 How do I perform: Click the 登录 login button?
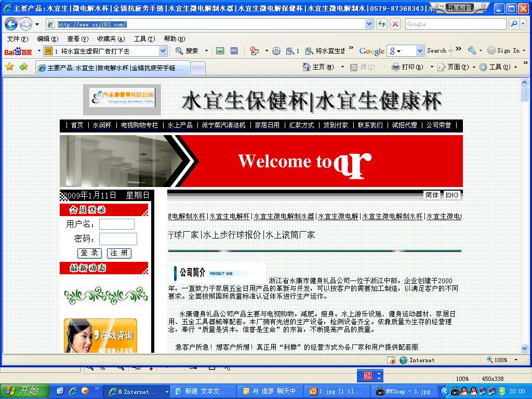click(90, 253)
